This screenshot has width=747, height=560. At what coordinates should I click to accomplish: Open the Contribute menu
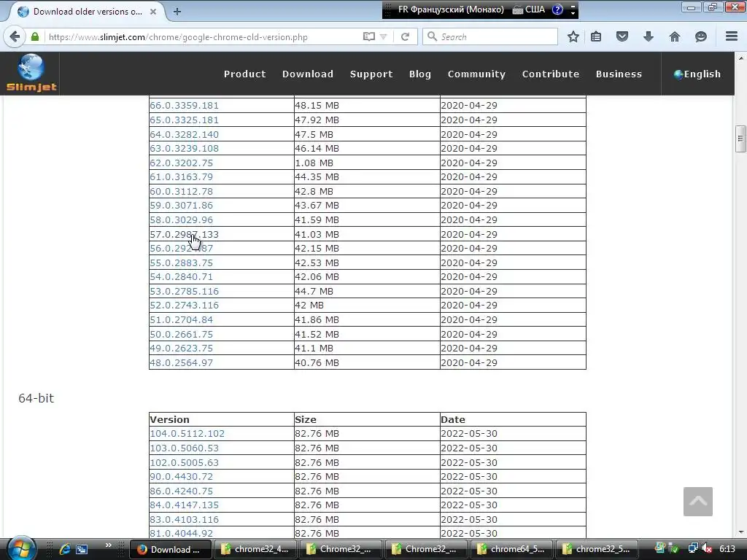coord(551,74)
